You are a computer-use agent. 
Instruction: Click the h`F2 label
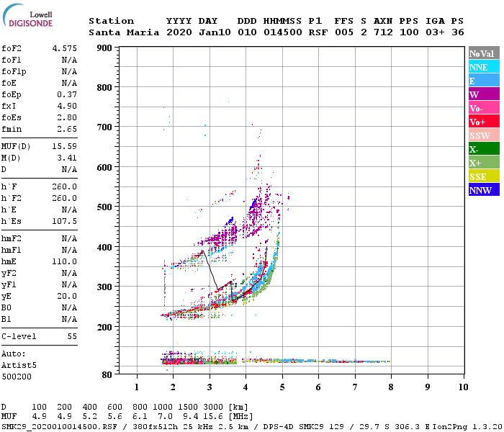coord(12,198)
